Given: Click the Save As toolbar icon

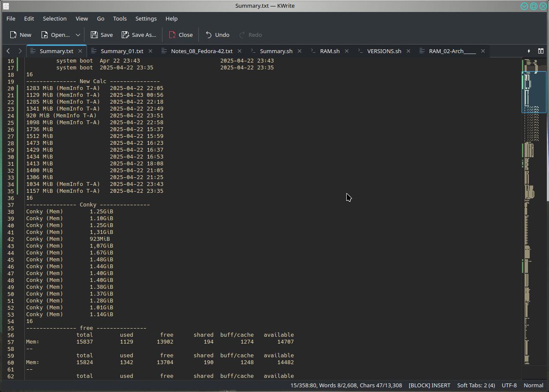Looking at the screenshot, I should coord(126,35).
